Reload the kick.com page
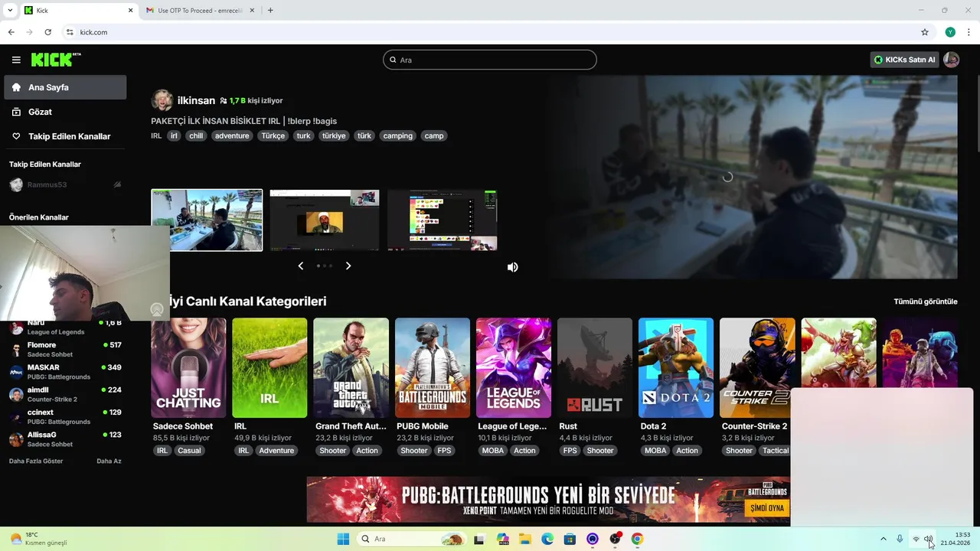The image size is (980, 551). click(47, 32)
